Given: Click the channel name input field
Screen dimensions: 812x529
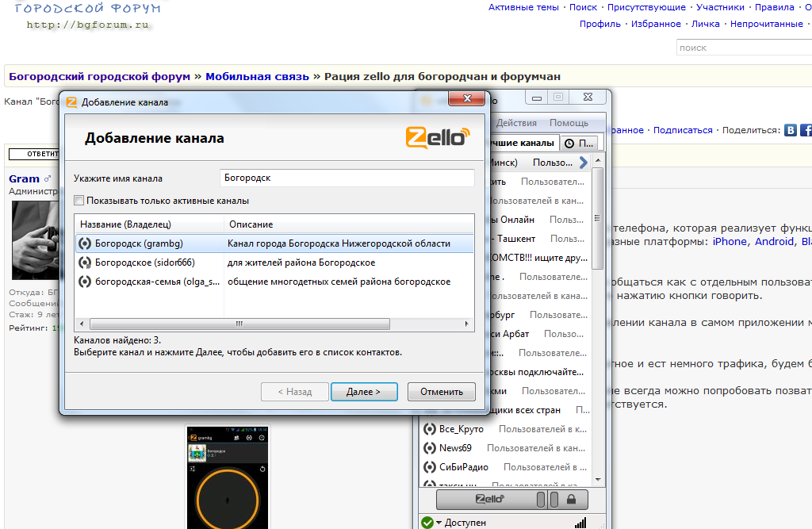Looking at the screenshot, I should [x=347, y=178].
